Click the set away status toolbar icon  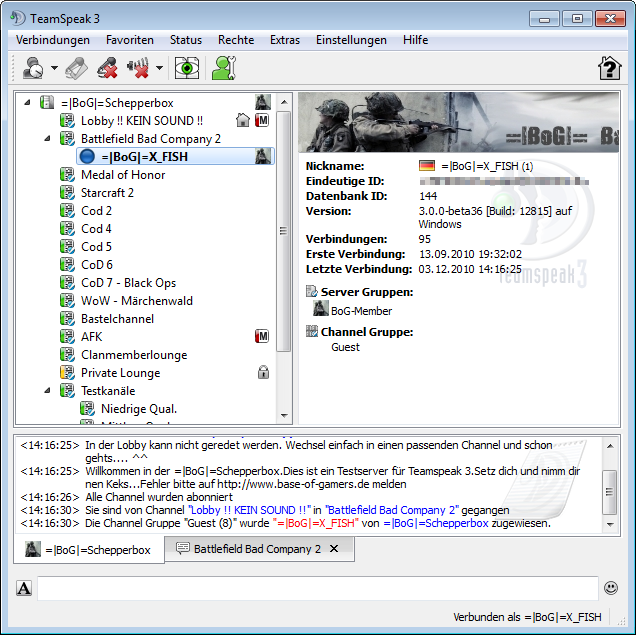pyautogui.click(x=33, y=68)
